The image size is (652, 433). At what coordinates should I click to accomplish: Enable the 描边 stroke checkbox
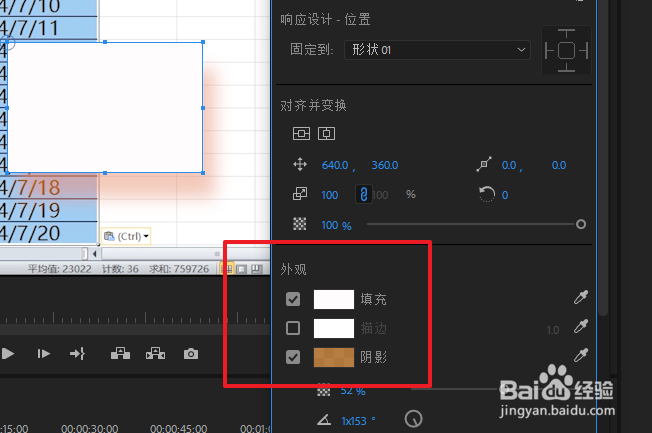coord(293,328)
